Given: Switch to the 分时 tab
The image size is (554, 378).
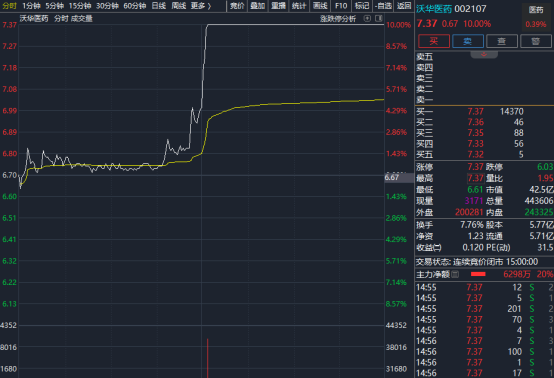Looking at the screenshot, I should [10, 6].
